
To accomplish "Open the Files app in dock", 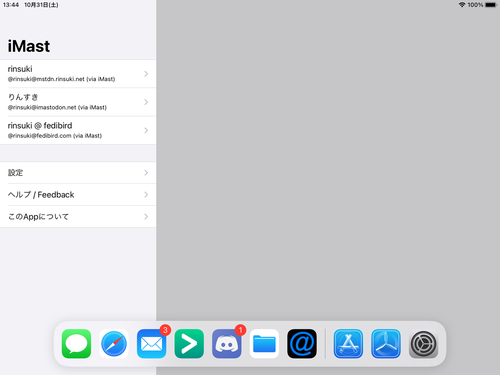I will [264, 344].
